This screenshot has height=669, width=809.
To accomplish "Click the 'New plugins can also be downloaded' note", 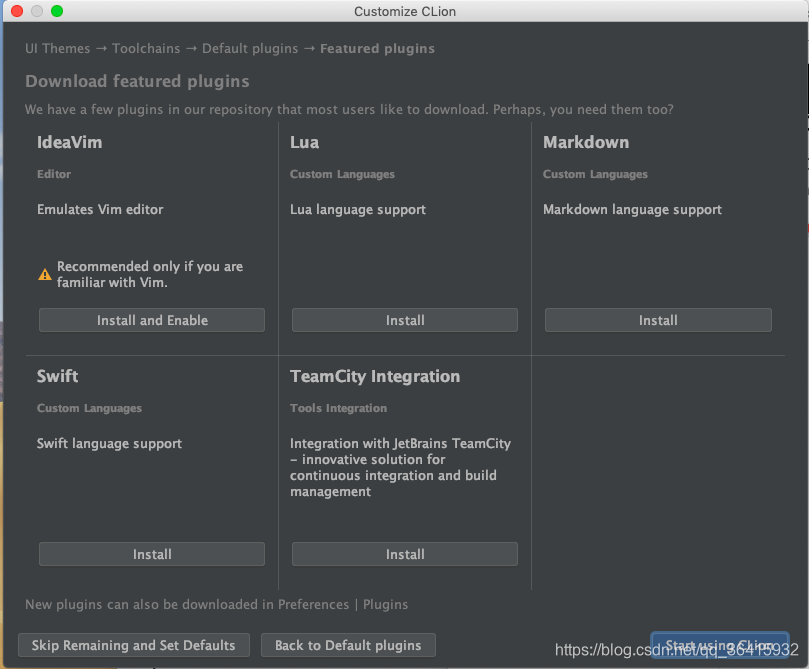I will 217,605.
